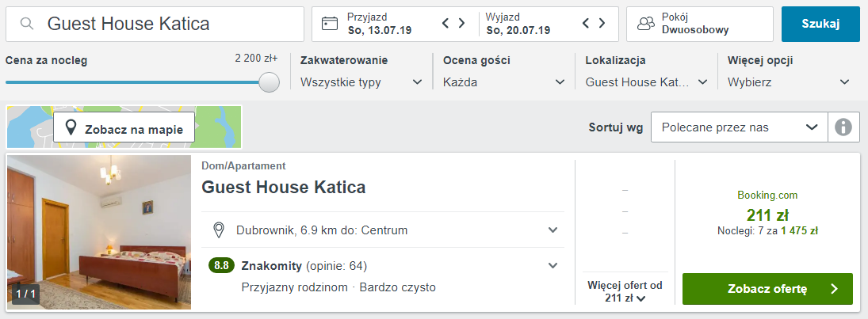The image size is (868, 319).
Task: Open the arrival date calendar icon
Action: point(330,24)
